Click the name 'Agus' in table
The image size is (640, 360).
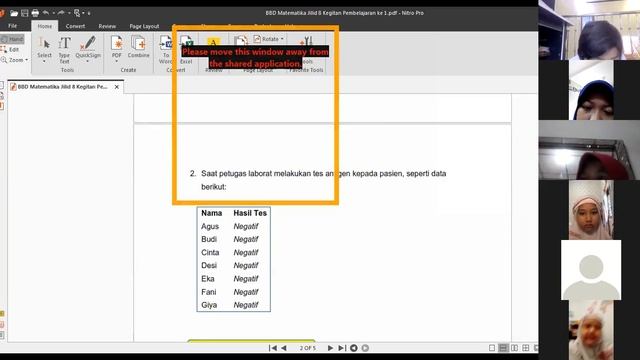[210, 226]
